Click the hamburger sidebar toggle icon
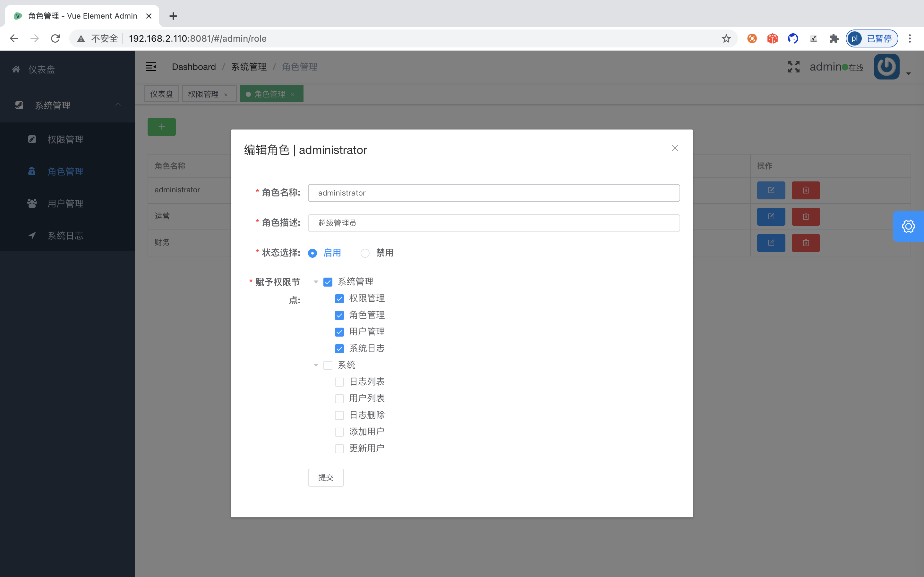 click(151, 67)
